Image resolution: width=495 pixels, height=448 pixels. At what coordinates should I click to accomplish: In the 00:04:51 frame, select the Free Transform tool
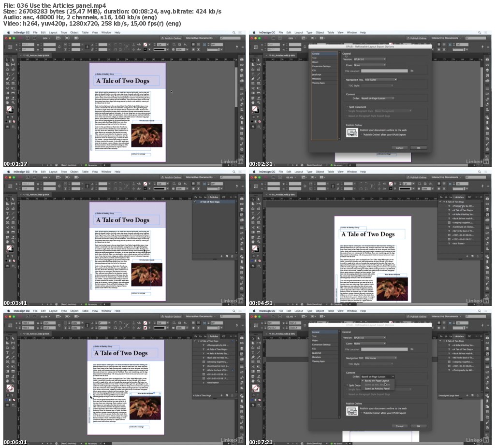click(259, 228)
